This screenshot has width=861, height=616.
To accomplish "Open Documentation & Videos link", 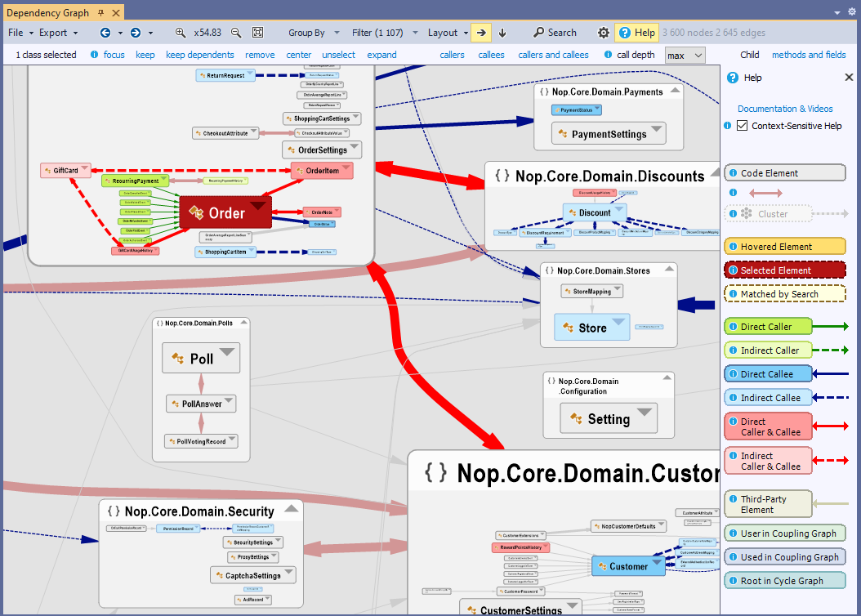I will tap(785, 108).
